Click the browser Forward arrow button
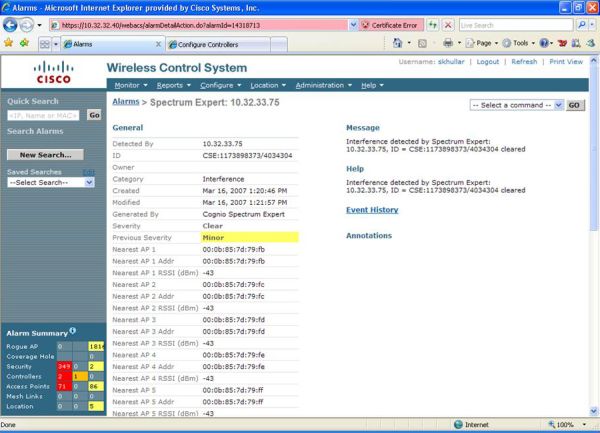Viewport: 600px width, 433px height. (x=27, y=25)
